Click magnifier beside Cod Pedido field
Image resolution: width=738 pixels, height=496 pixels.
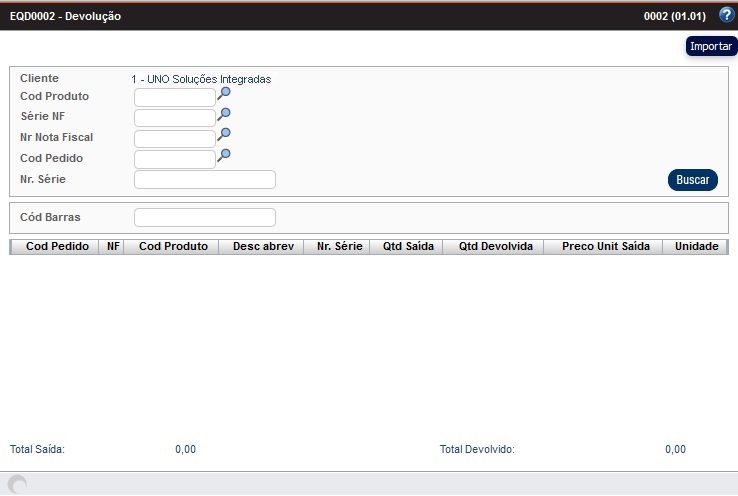224,156
